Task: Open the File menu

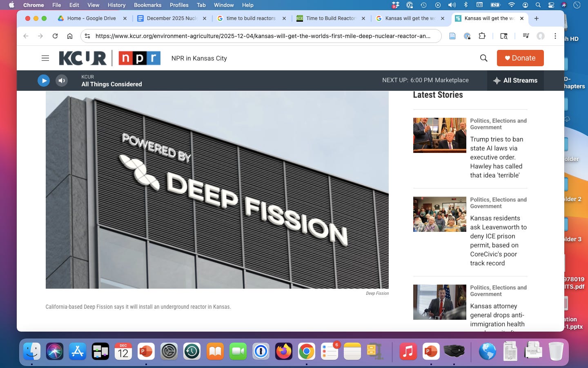Action: [56, 5]
